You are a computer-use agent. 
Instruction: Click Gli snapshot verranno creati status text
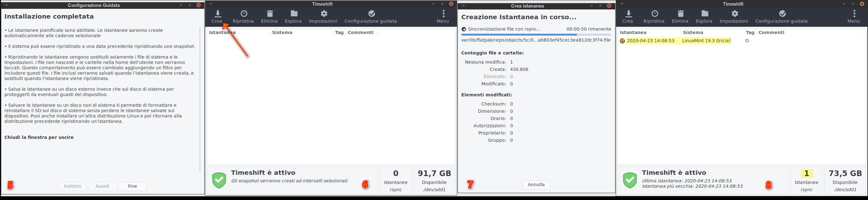[289, 181]
